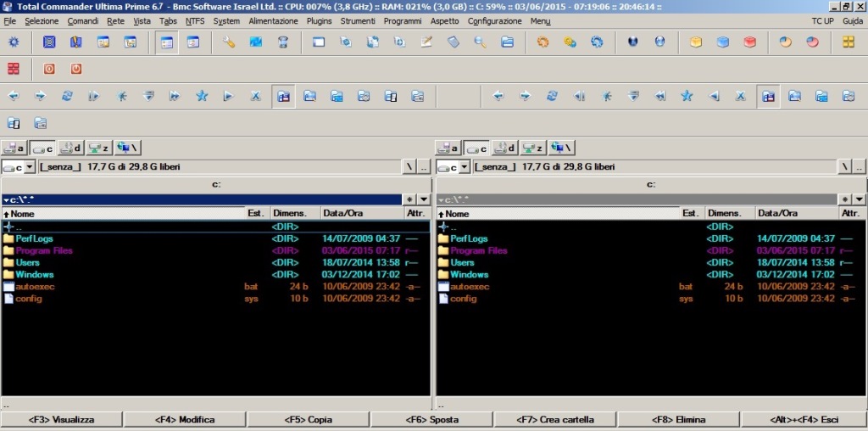Screen dimensions: 868x431
Task: Sort right panel by Dimens. column header
Action: pos(730,213)
